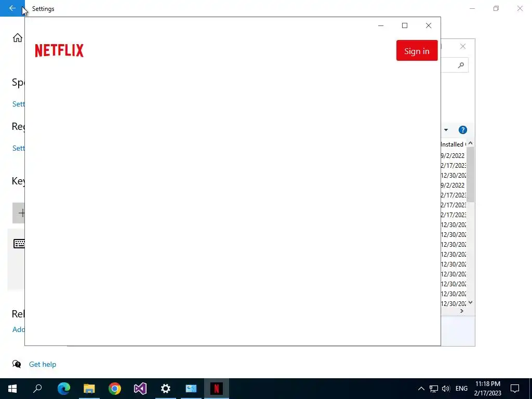Click the Netflix logo

(x=59, y=50)
